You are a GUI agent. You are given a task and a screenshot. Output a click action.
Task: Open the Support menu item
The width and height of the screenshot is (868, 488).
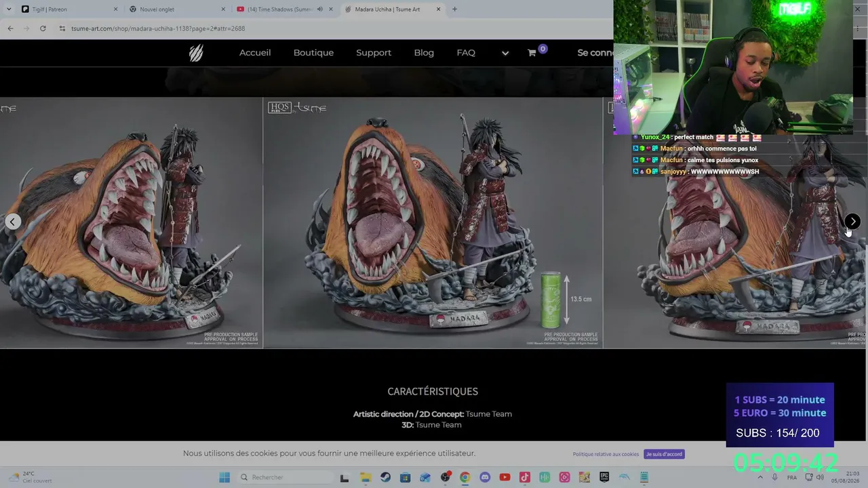(374, 52)
